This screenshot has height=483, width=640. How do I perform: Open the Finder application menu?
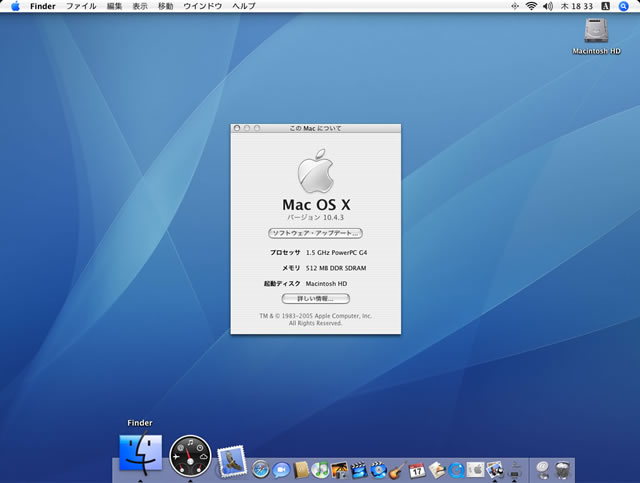pyautogui.click(x=43, y=6)
